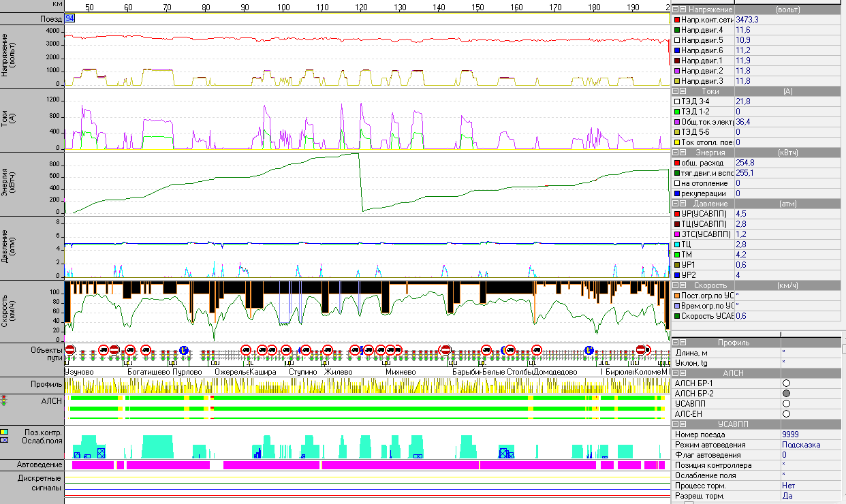The height and width of the screenshot is (504, 846).
Task: Click the yellow-cyan Поз.контр. legend icon
Action: (4, 432)
